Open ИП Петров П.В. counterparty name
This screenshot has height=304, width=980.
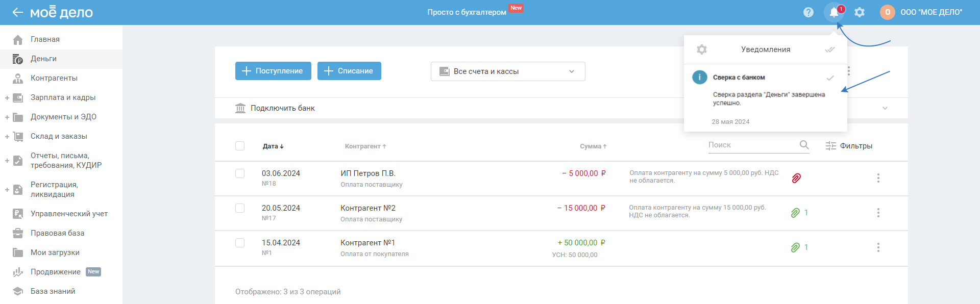pyautogui.click(x=368, y=173)
